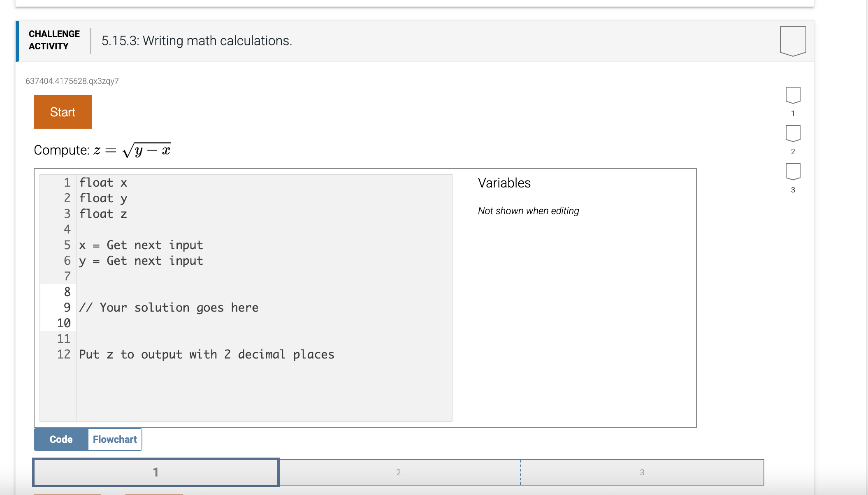Place cursor on blank line 8 of the code

(x=165, y=291)
